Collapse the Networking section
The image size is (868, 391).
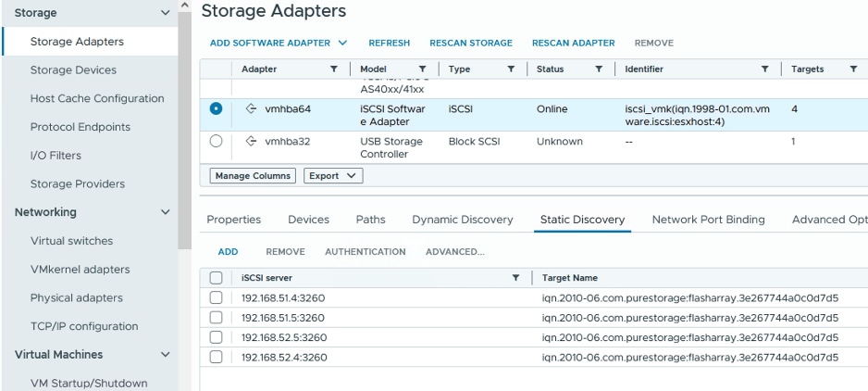click(x=165, y=212)
